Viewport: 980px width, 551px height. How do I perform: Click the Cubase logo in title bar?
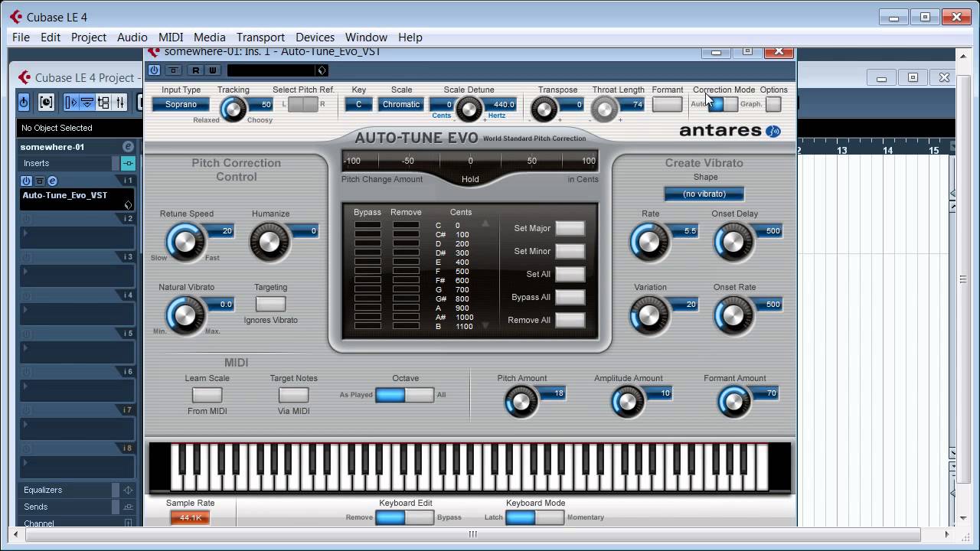tap(16, 17)
